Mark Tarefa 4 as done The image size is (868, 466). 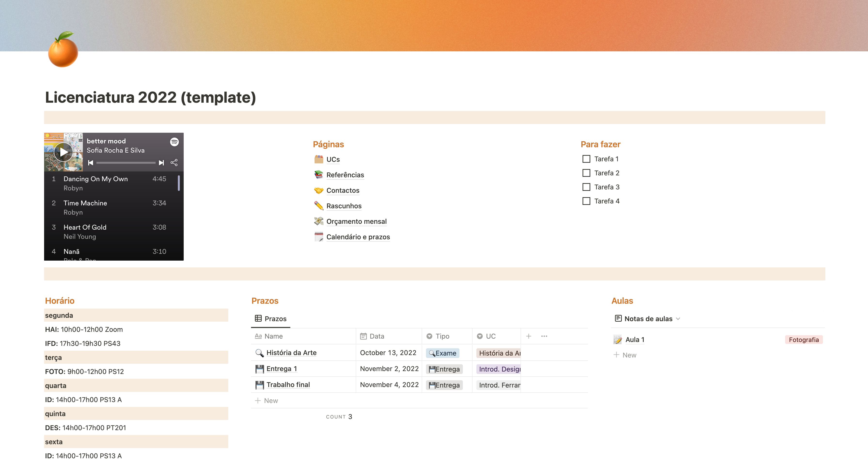(x=586, y=201)
